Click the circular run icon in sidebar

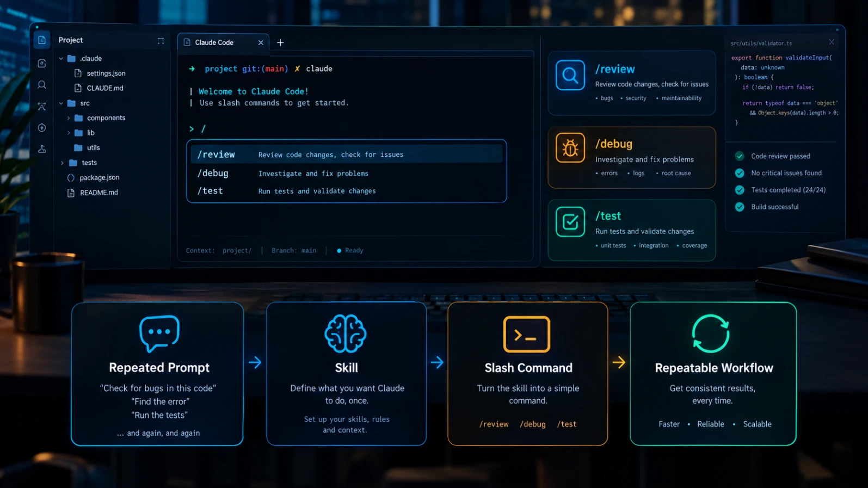click(42, 128)
